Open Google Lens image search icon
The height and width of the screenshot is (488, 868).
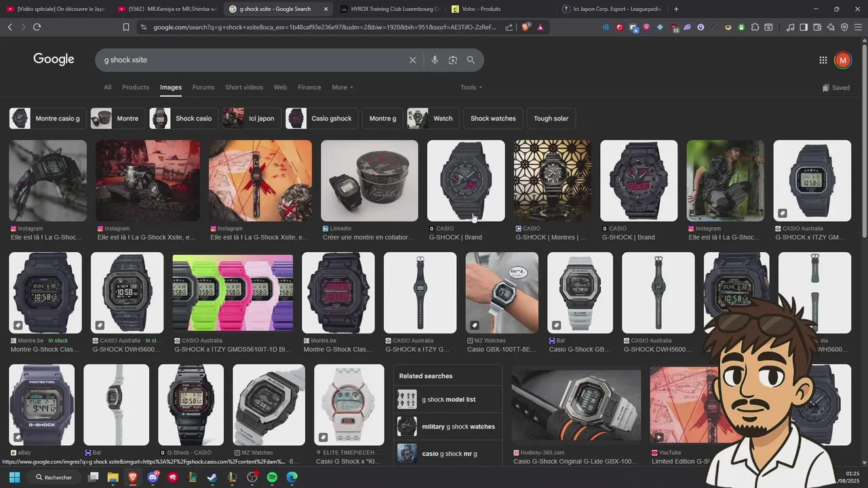(x=453, y=60)
